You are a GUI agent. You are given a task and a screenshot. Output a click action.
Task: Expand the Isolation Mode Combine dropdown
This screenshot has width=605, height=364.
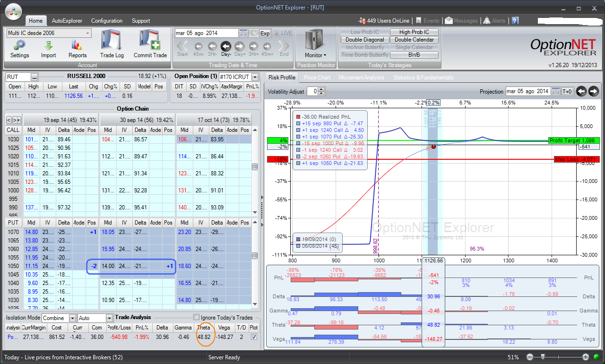[72, 319]
